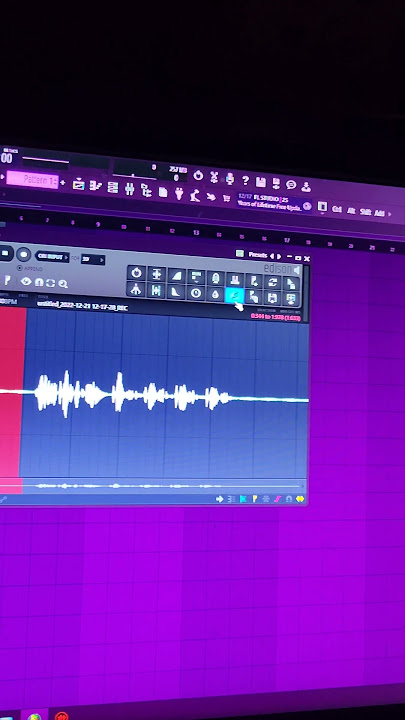Open the ON INPUT record mode dropdown
The height and width of the screenshot is (720, 405).
point(53,257)
